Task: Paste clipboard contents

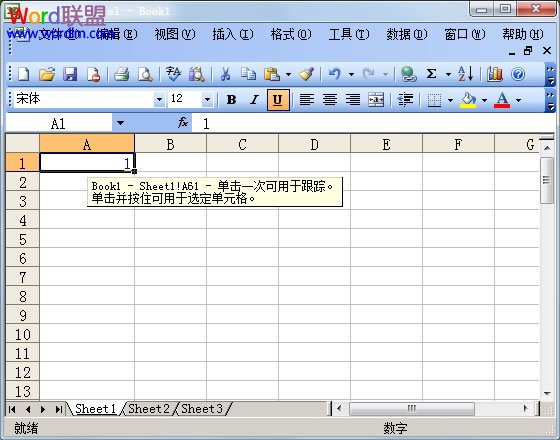Action: (x=272, y=74)
